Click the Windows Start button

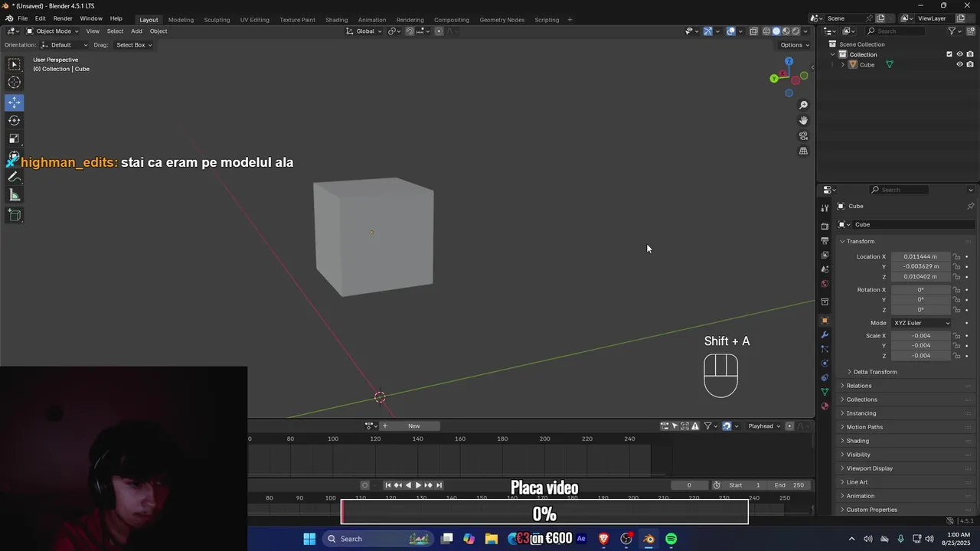(309, 539)
